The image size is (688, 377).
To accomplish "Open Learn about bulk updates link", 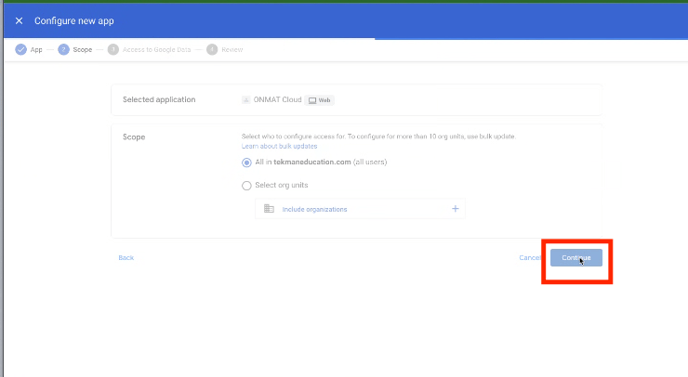I will click(x=279, y=146).
